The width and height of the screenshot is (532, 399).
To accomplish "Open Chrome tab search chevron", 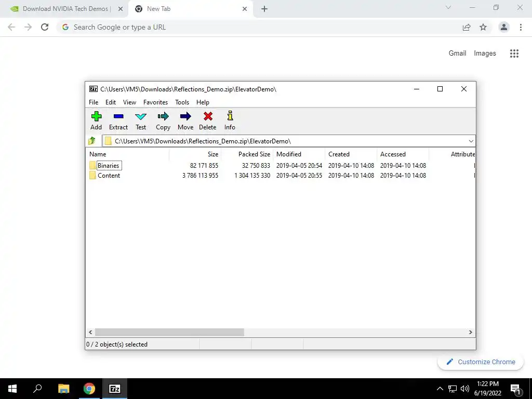I will coord(448,7).
